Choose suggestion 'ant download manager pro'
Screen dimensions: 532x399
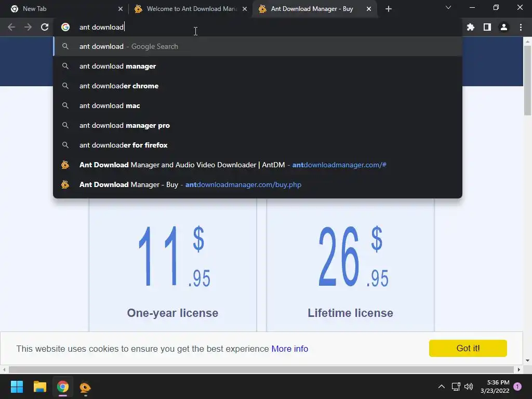coord(258,126)
